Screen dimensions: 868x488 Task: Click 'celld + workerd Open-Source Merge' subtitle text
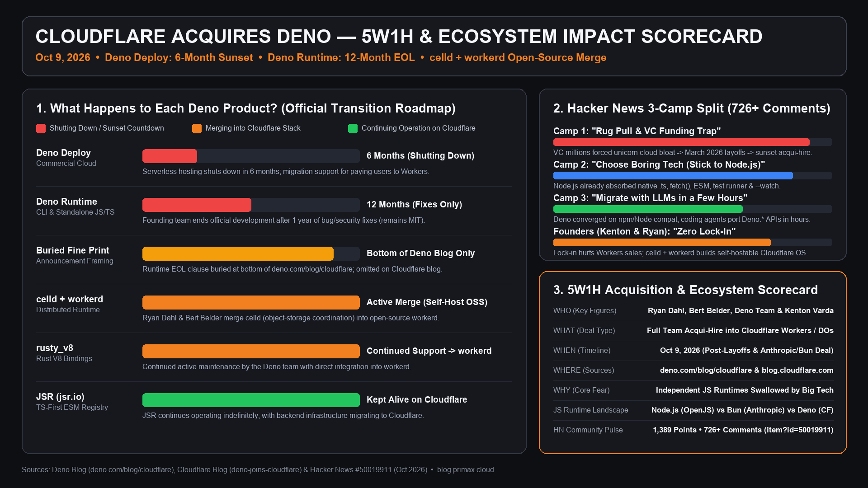518,57
